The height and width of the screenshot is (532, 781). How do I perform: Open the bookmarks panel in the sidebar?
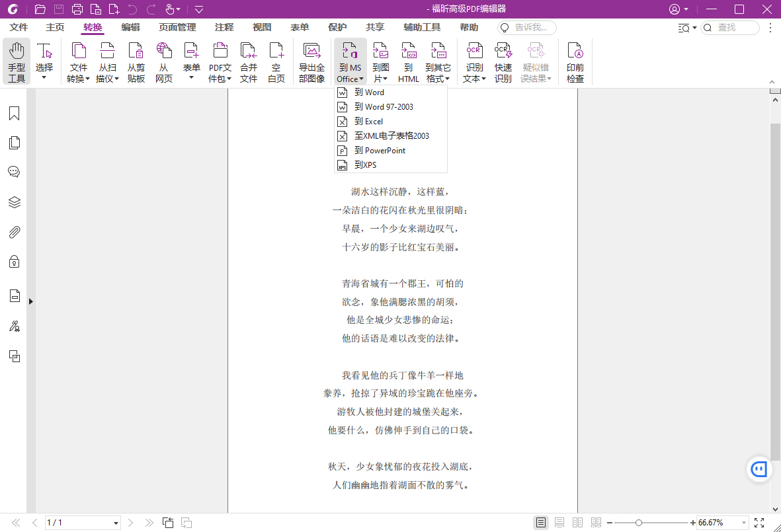pyautogui.click(x=13, y=113)
